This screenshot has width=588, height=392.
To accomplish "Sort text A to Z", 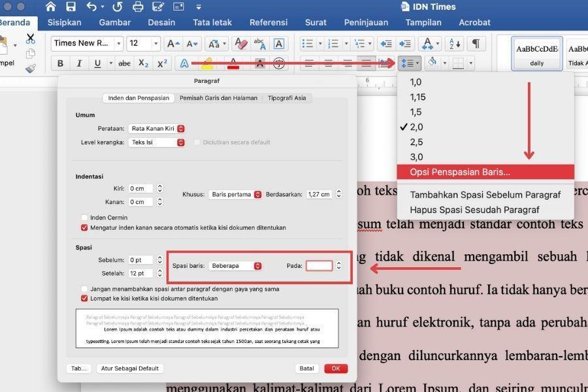I will pyautogui.click(x=455, y=44).
